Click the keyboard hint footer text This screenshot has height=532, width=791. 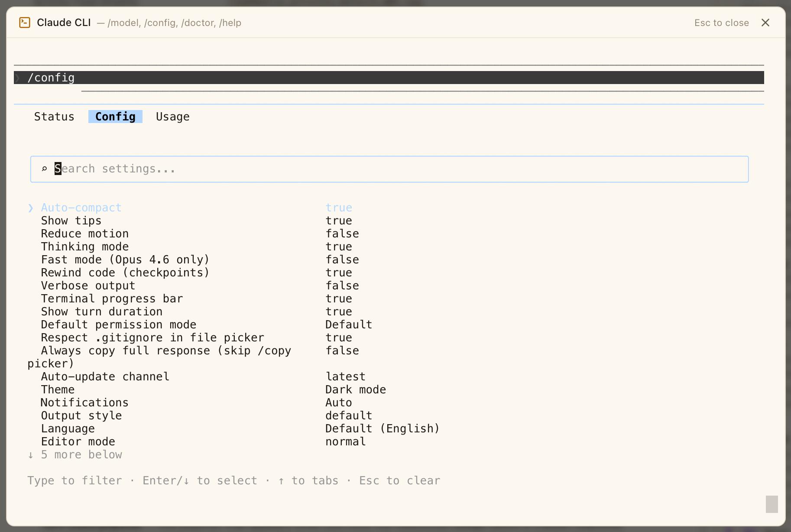point(234,481)
